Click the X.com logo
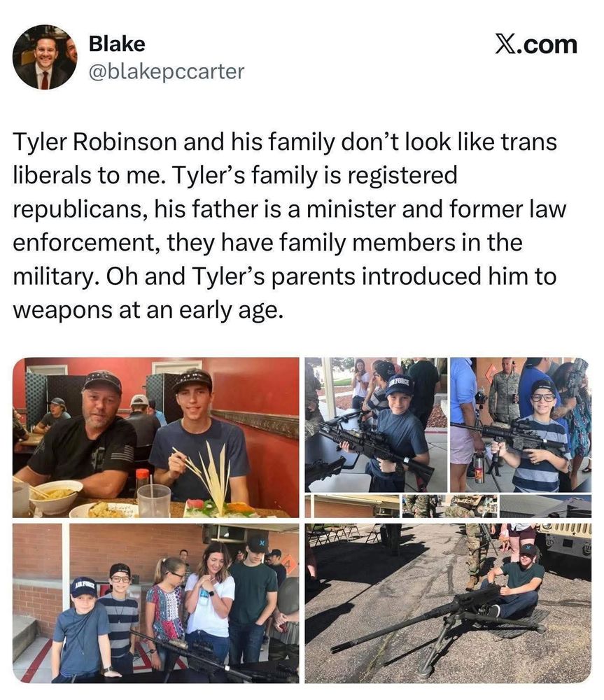The height and width of the screenshot is (700, 604). pyautogui.click(x=535, y=45)
